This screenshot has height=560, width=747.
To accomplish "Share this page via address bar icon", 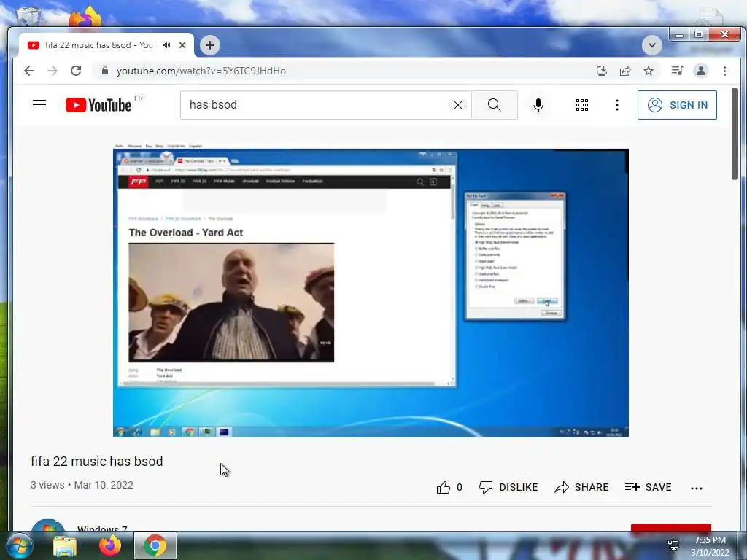I will (625, 71).
